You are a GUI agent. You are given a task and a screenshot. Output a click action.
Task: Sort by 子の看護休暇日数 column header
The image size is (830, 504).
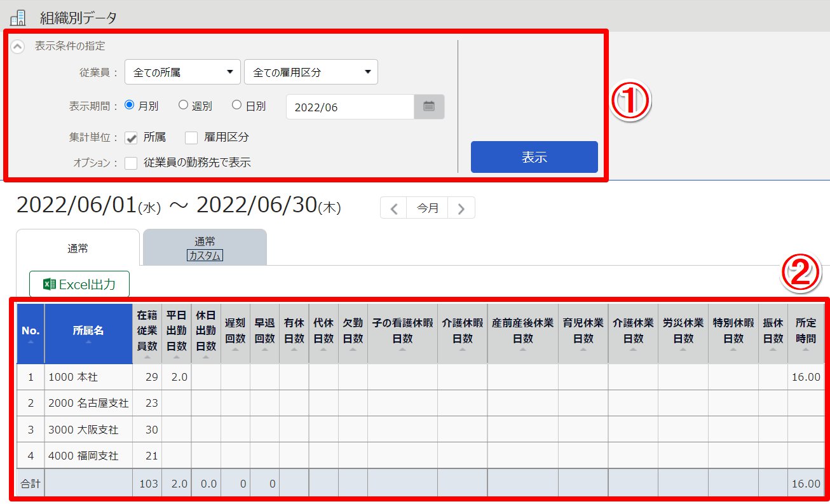click(x=402, y=334)
